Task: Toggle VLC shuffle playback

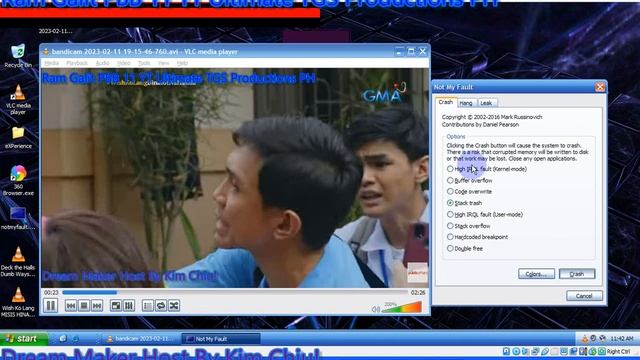Action: 174,306
